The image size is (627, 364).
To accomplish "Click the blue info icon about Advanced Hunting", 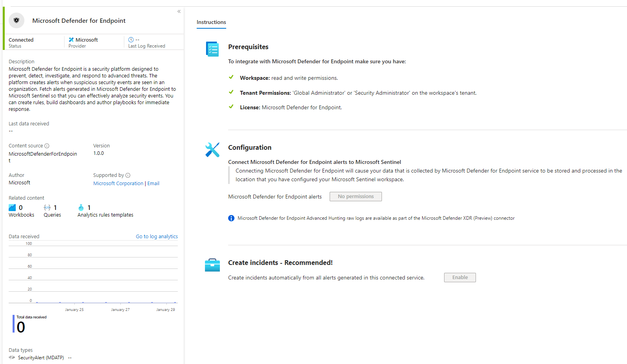I will 231,218.
